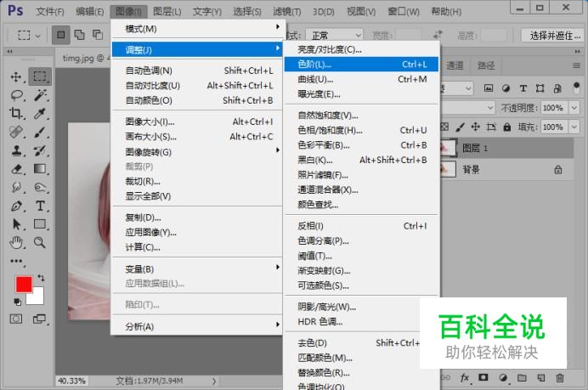This screenshot has width=588, height=390.
Task: Select the Move tool
Action: pos(16,76)
